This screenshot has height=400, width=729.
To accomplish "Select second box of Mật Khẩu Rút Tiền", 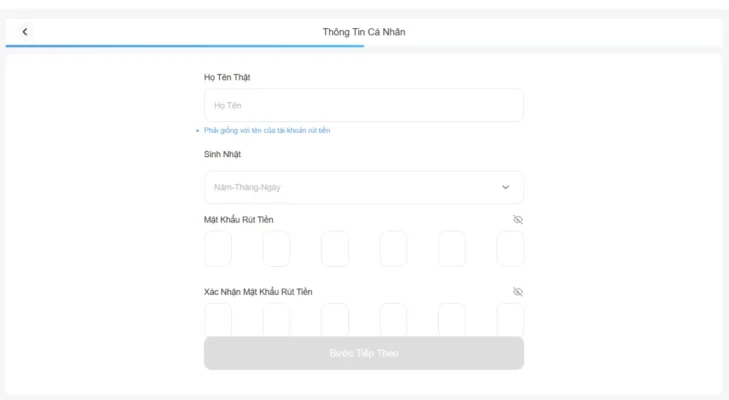I will click(x=276, y=249).
